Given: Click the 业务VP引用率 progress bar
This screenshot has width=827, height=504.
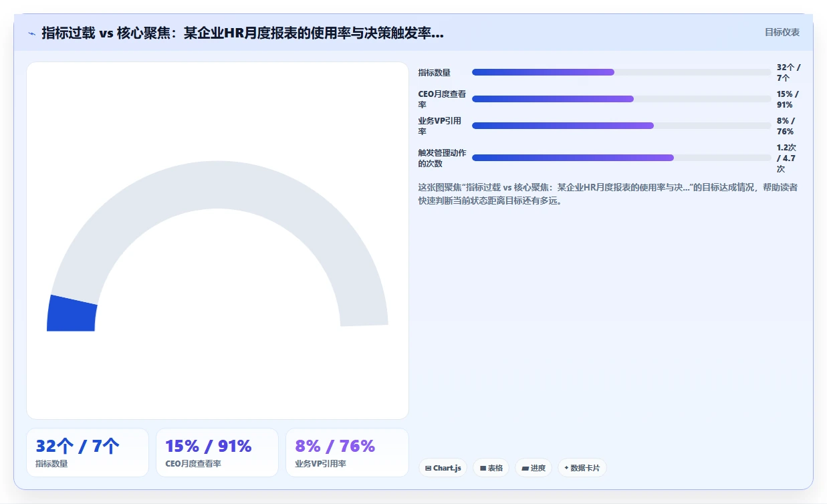Looking at the screenshot, I should [622, 126].
